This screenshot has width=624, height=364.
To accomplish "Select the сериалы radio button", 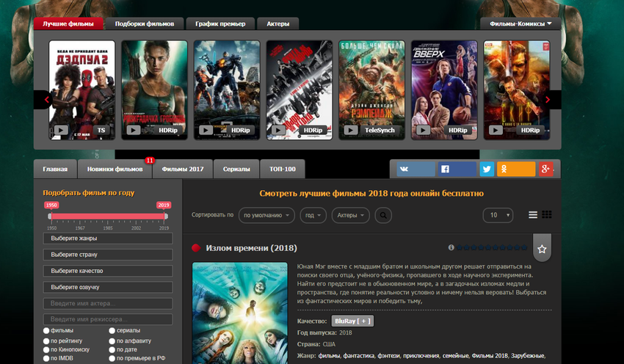I will click(x=112, y=331).
